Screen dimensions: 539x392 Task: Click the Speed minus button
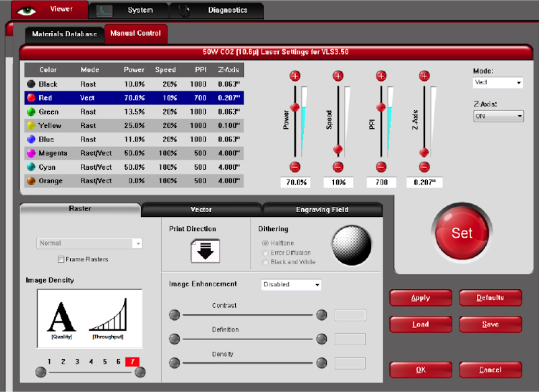pos(338,167)
